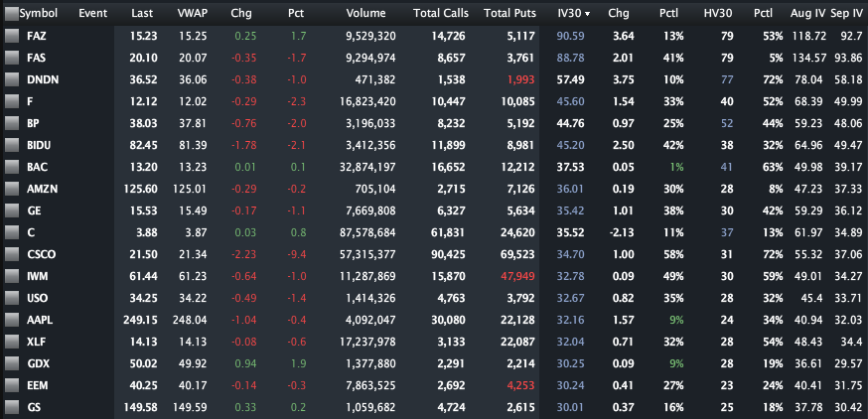The width and height of the screenshot is (868, 419).
Task: Tick the checkbox next to symbol C
Action: click(11, 232)
